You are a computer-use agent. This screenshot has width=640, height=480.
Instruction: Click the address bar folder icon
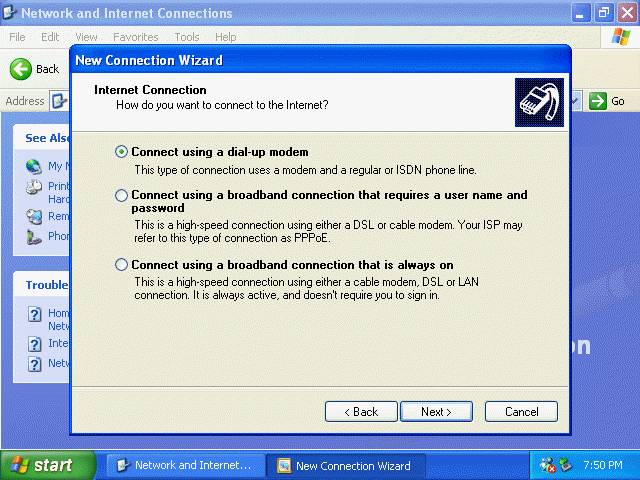(59, 100)
